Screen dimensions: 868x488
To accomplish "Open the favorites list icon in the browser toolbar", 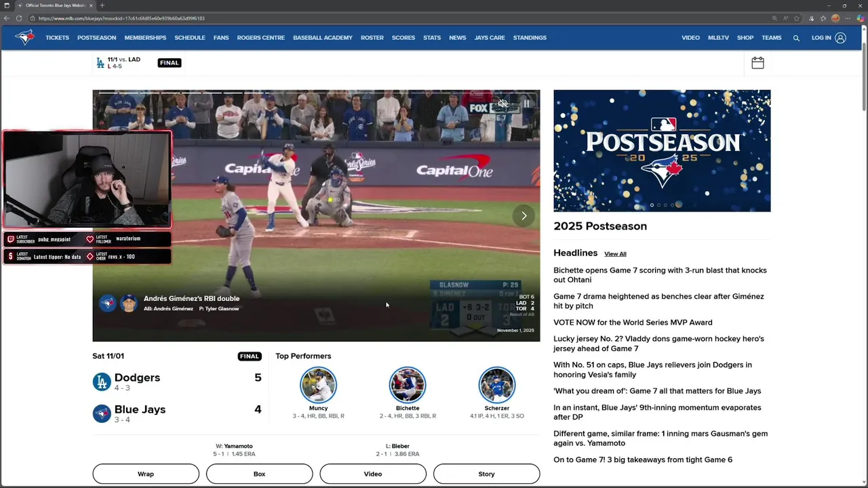I will point(823,18).
